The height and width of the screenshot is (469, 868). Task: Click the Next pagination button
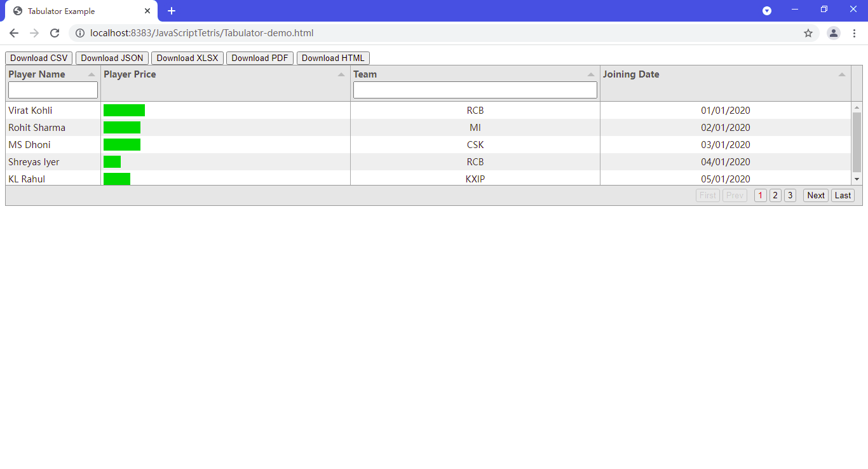815,195
